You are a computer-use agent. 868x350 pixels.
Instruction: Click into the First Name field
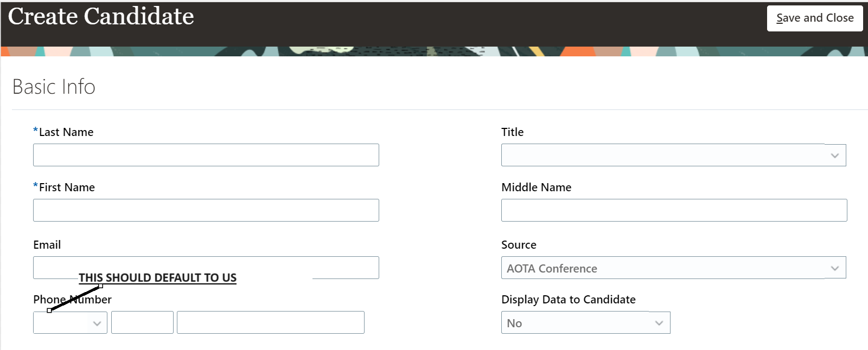point(206,210)
